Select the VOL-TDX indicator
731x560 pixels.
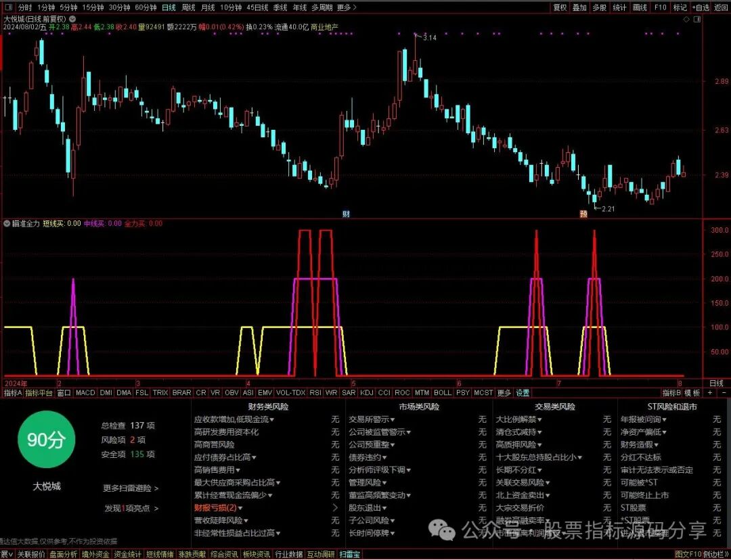[290, 393]
